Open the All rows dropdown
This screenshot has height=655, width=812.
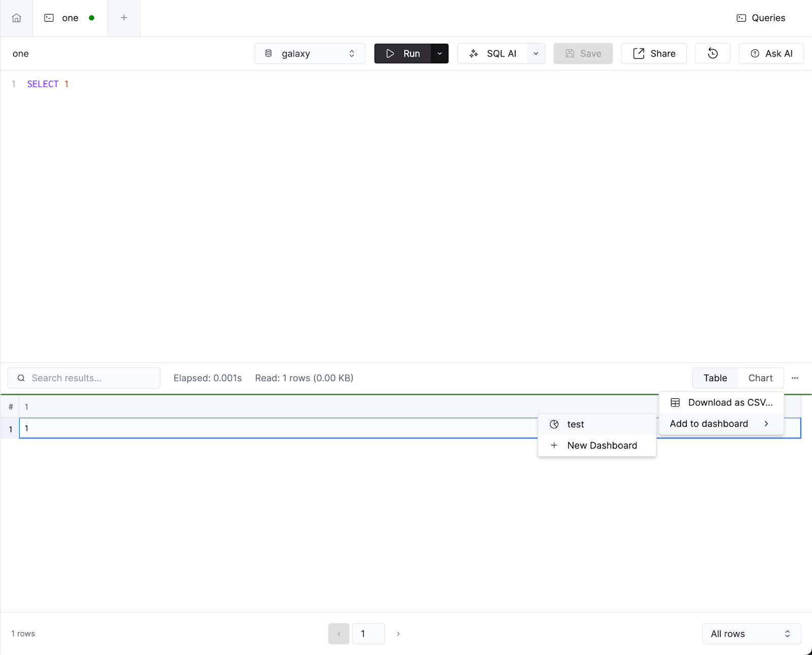[751, 633]
